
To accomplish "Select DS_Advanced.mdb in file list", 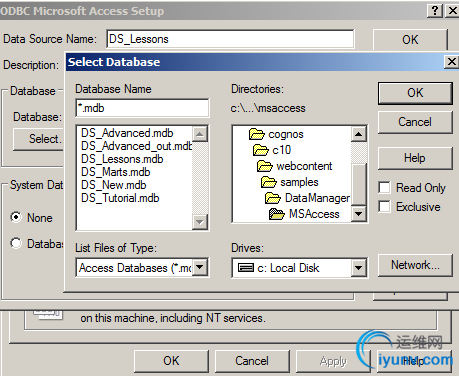I will [x=127, y=133].
